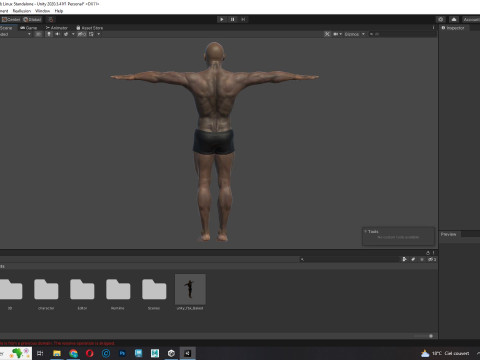Toggle the Center pivot mode button
This screenshot has height=360, width=480.
[x=11, y=19]
